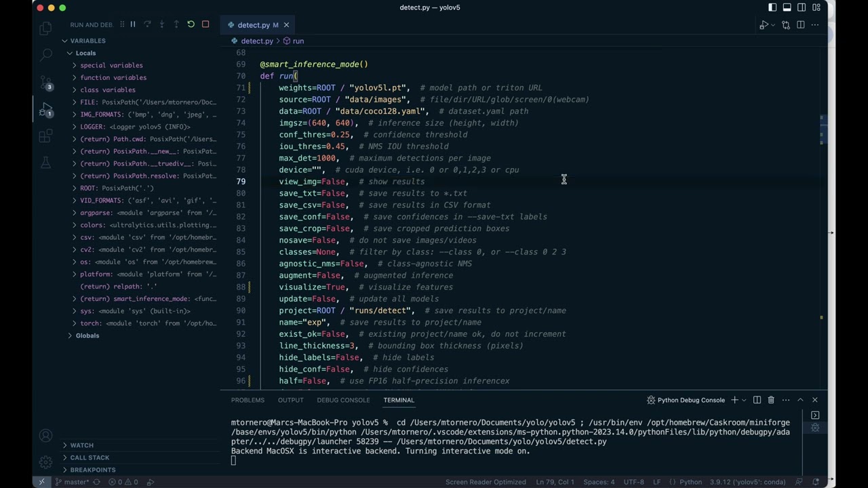Switch to the OUTPUT panel tab
The width and height of the screenshot is (868, 488).
tap(290, 400)
